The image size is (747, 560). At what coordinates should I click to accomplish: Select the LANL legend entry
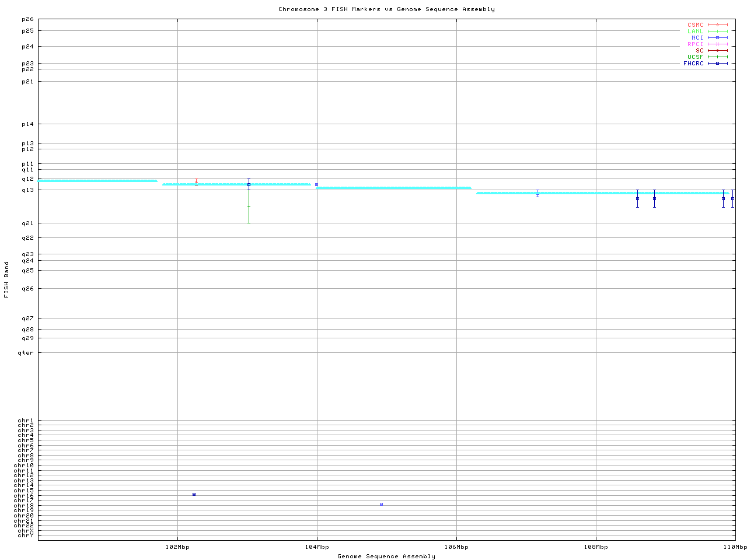696,32
